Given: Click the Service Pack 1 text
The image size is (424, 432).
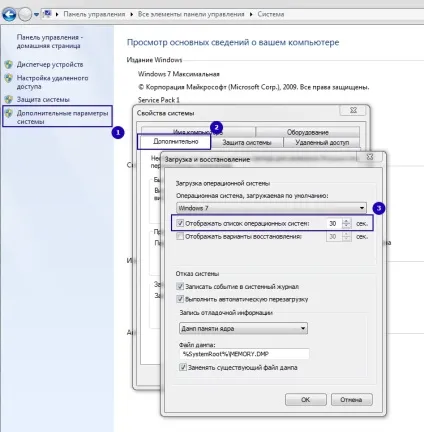Looking at the screenshot, I should (159, 100).
